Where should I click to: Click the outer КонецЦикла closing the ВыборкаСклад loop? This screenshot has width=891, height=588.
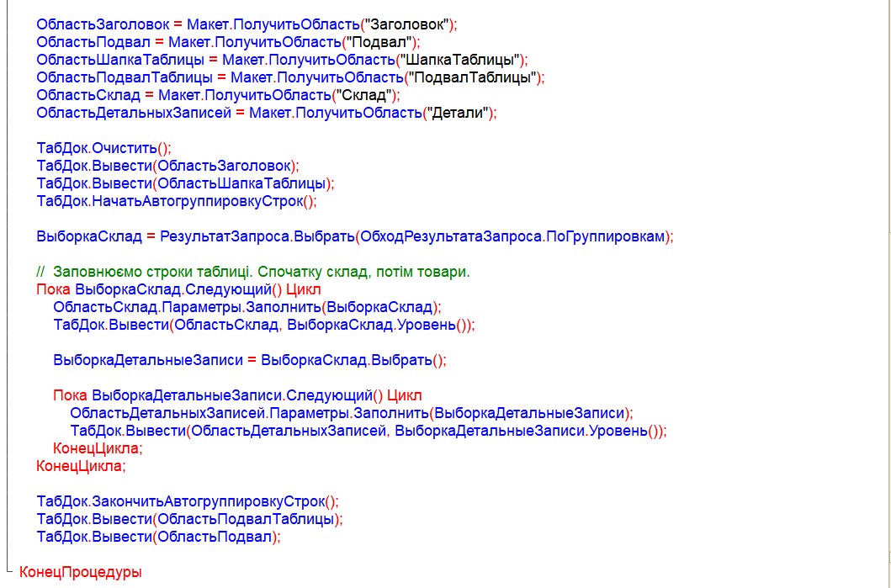pos(81,466)
